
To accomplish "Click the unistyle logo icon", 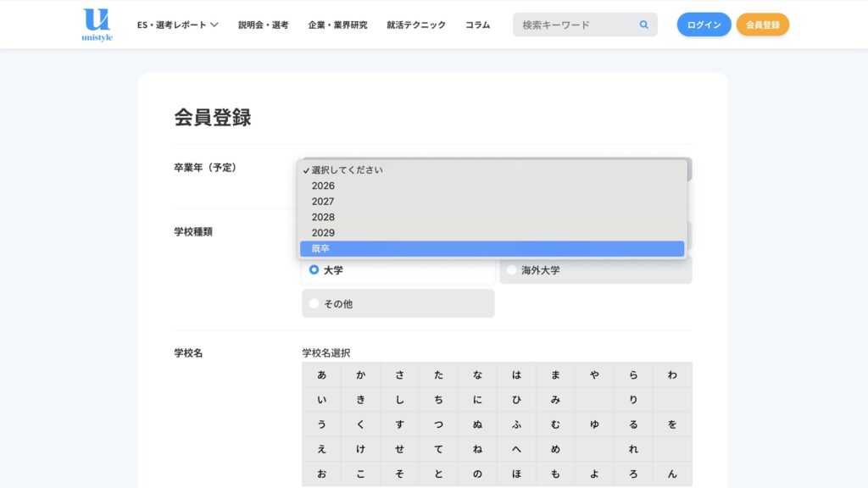I will click(97, 25).
